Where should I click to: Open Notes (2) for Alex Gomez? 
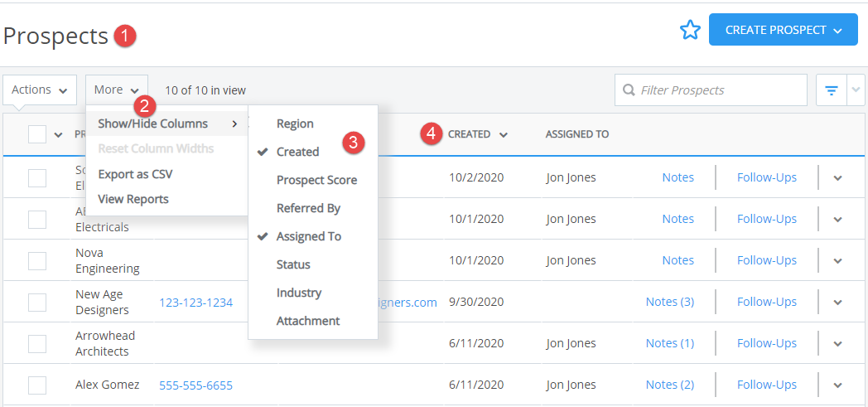pyautogui.click(x=670, y=385)
